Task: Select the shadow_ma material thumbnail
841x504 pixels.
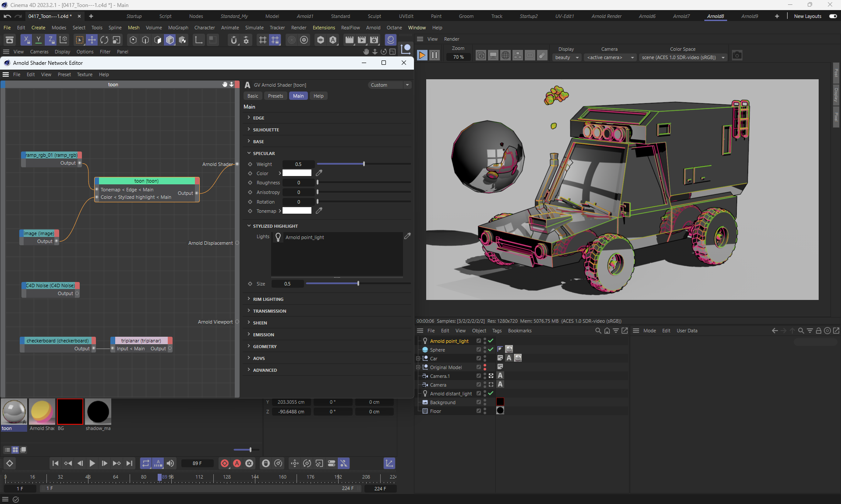Action: pyautogui.click(x=98, y=412)
